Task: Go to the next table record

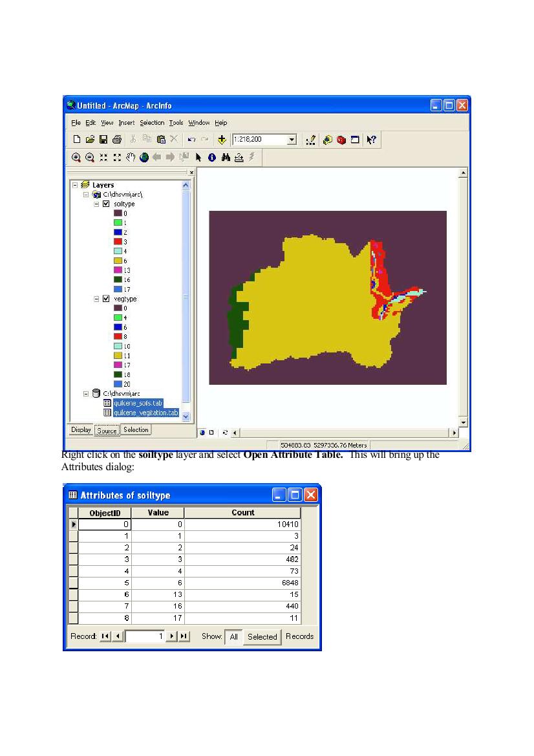Action: 171,636
